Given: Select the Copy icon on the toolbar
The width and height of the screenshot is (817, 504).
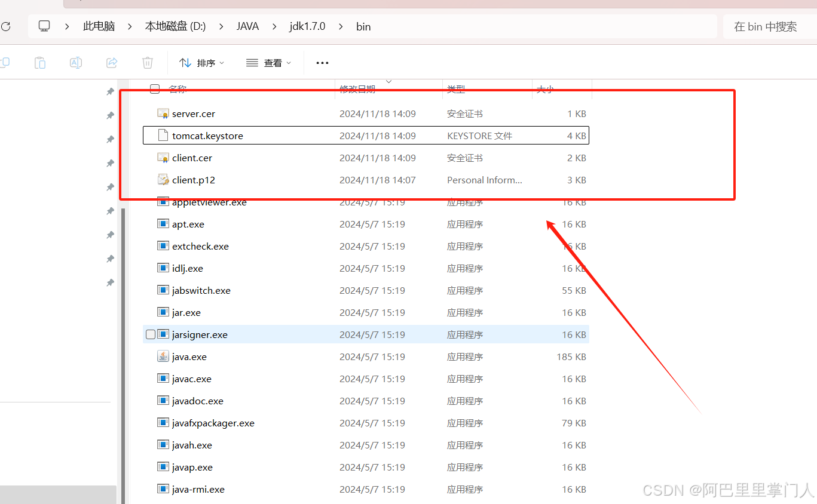Looking at the screenshot, I should 4,63.
